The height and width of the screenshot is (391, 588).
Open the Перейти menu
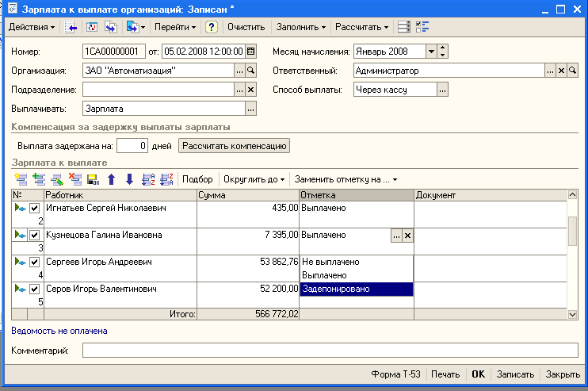pyautogui.click(x=175, y=27)
